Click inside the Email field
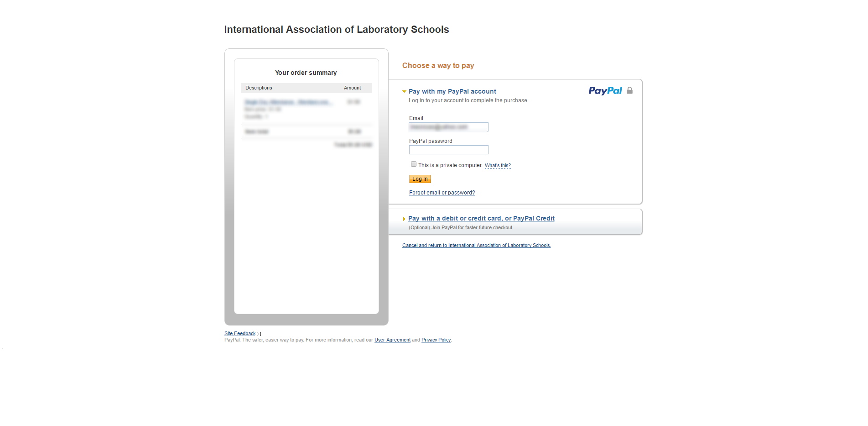The height and width of the screenshot is (426, 868). click(x=448, y=127)
